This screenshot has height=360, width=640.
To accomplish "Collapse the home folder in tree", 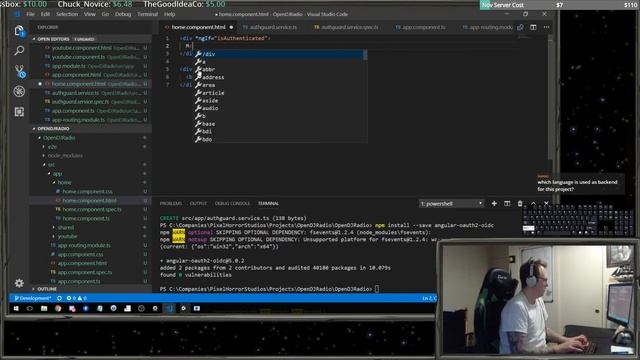I will [64, 182].
